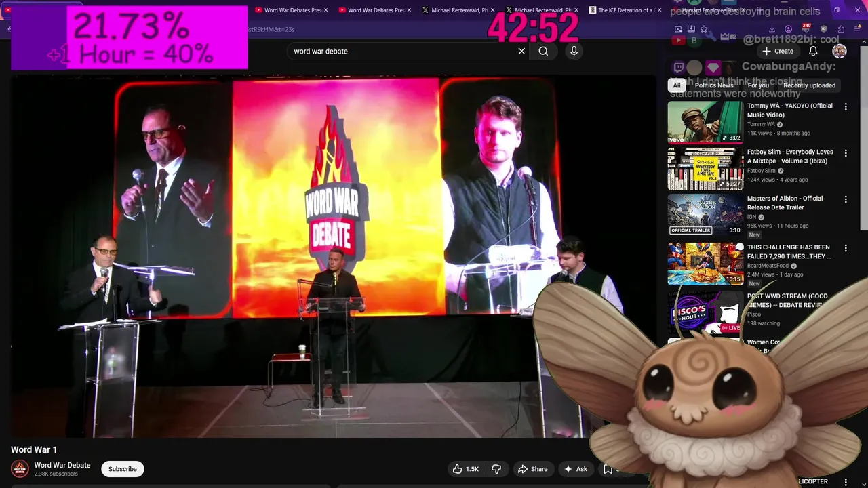
Task: Click the Word War 1 video title
Action: 34,449
